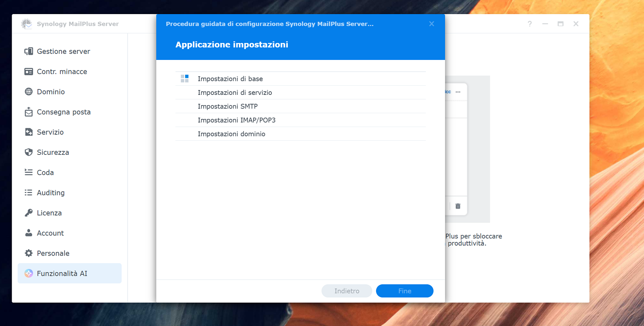Open Consegna posta section
This screenshot has width=644, height=326.
pos(70,112)
